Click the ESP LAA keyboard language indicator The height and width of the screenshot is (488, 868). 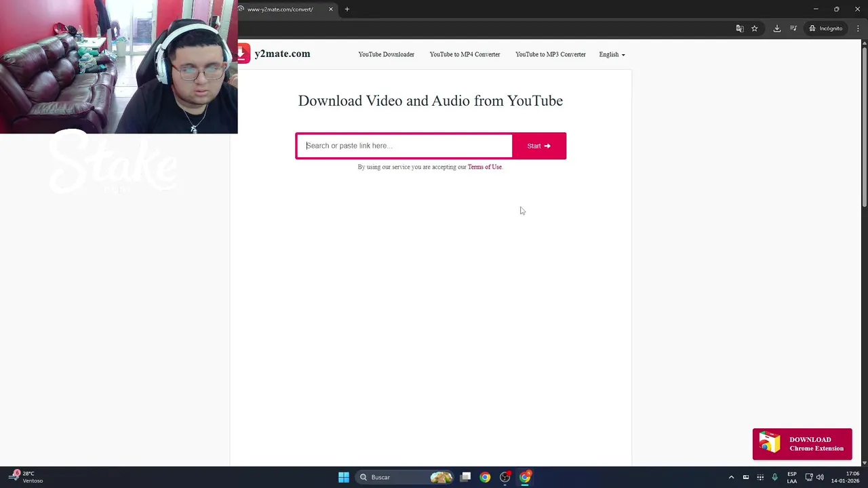point(791,477)
